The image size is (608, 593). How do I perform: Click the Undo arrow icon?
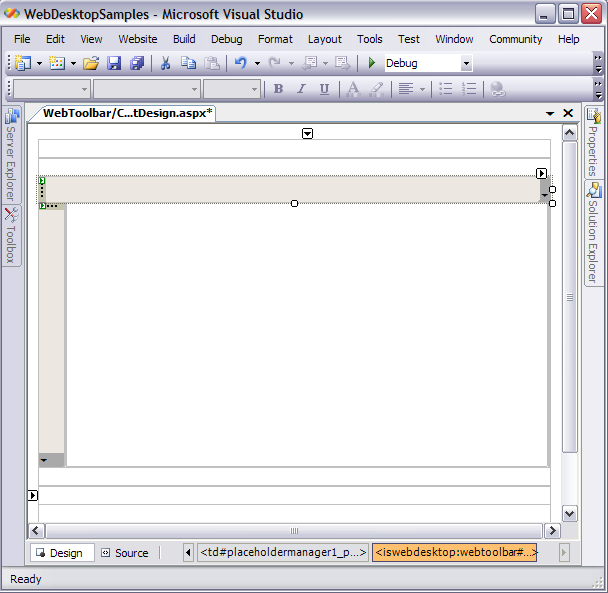click(x=240, y=63)
